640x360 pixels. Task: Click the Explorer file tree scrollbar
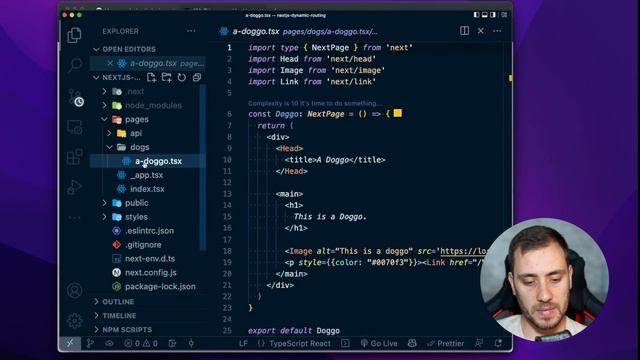tap(202, 167)
